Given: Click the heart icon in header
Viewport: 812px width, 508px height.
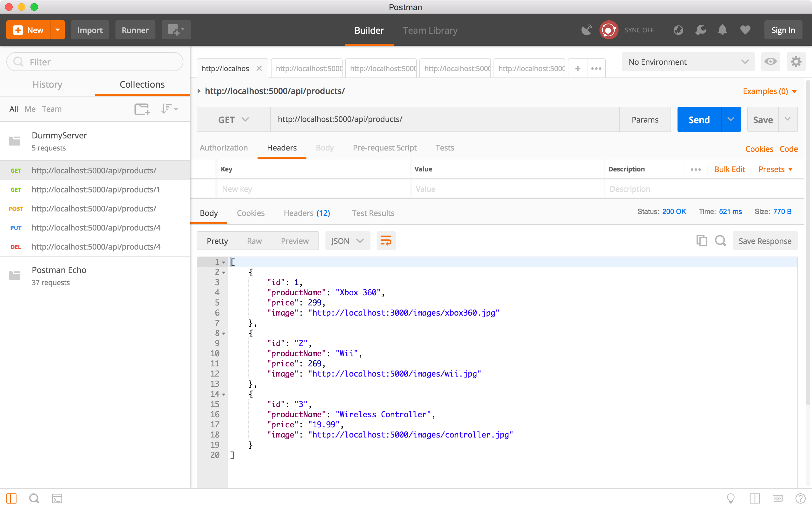Looking at the screenshot, I should [x=745, y=30].
